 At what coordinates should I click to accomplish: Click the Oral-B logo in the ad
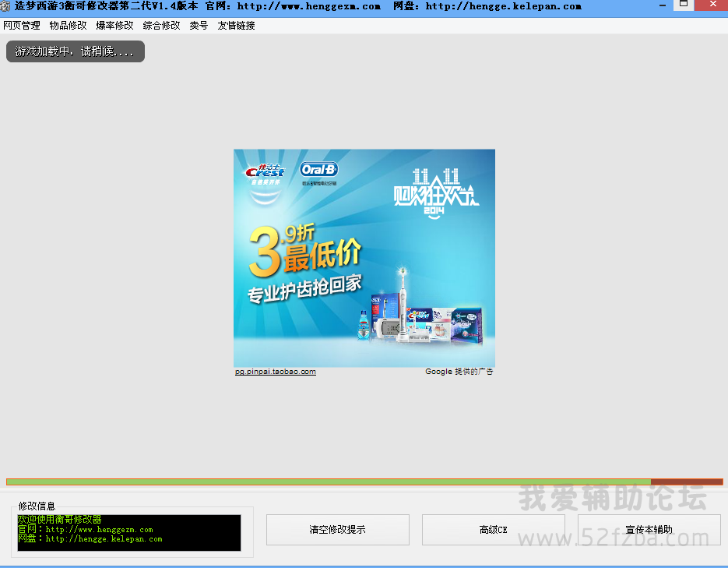pyautogui.click(x=319, y=170)
